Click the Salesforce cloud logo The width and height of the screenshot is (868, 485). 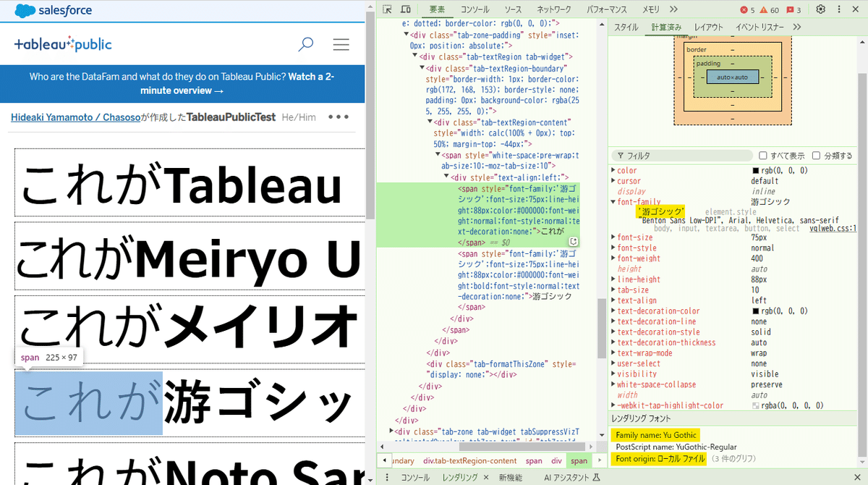pos(25,11)
